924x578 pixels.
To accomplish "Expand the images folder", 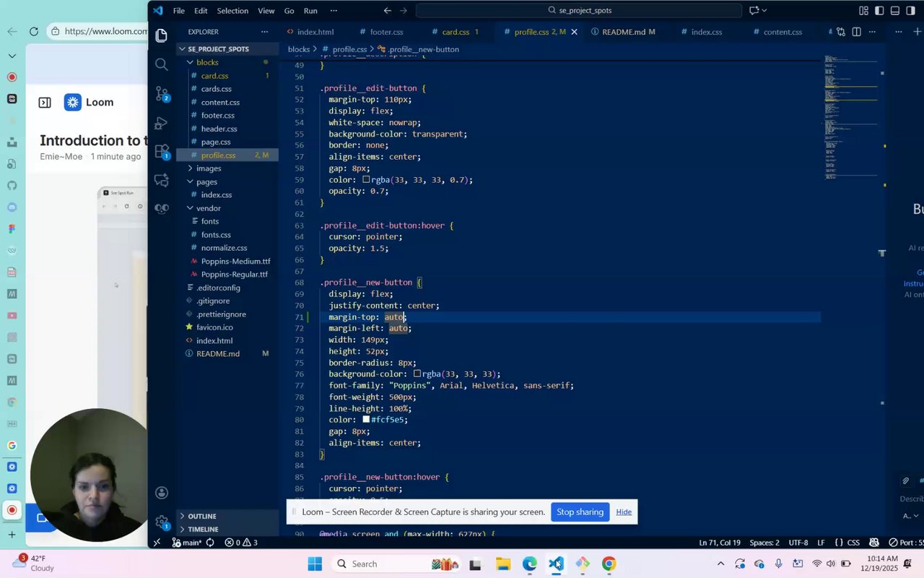I will click(x=227, y=168).
